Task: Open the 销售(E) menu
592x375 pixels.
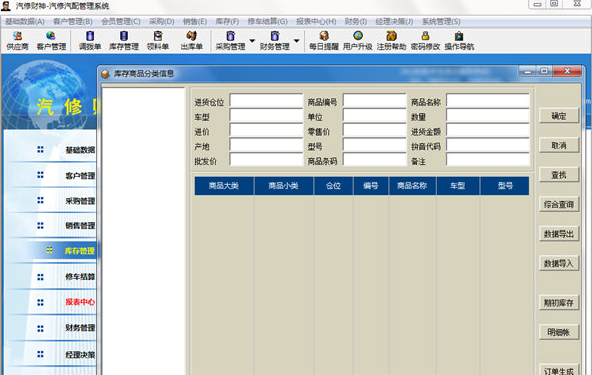Action: click(x=195, y=22)
